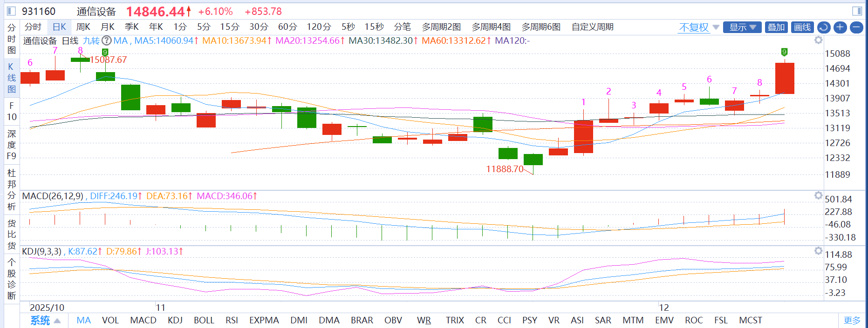Switch to the 60分 period
Viewport: 868px width, 328px height.
tap(287, 27)
